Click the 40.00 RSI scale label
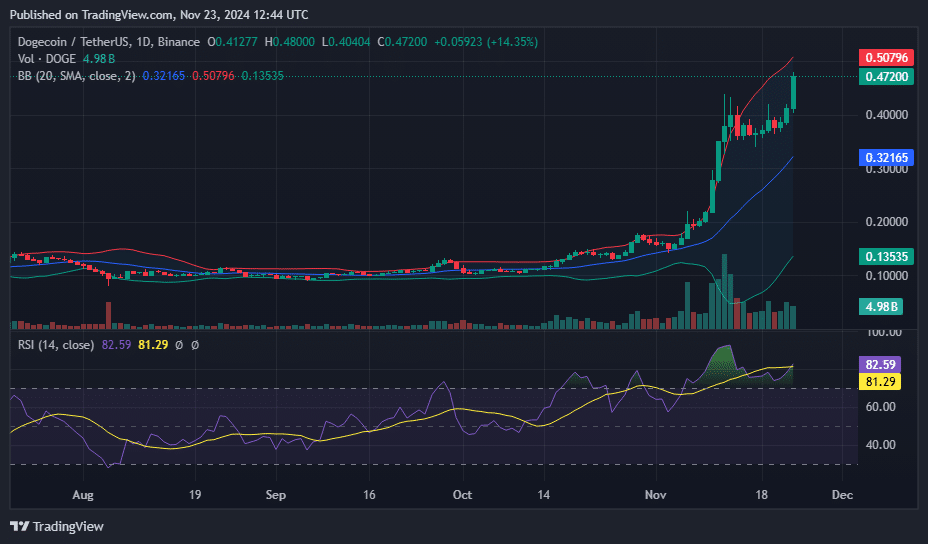 coord(881,445)
